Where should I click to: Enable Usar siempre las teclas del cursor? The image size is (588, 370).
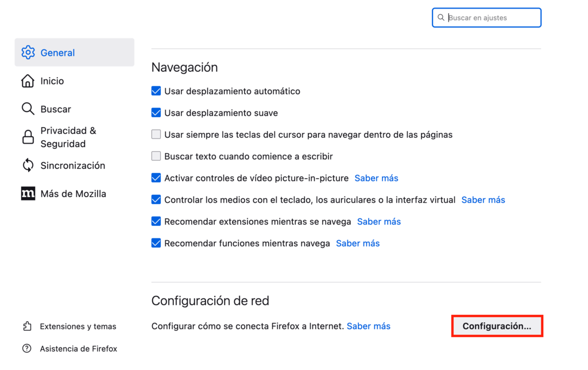coord(156,134)
